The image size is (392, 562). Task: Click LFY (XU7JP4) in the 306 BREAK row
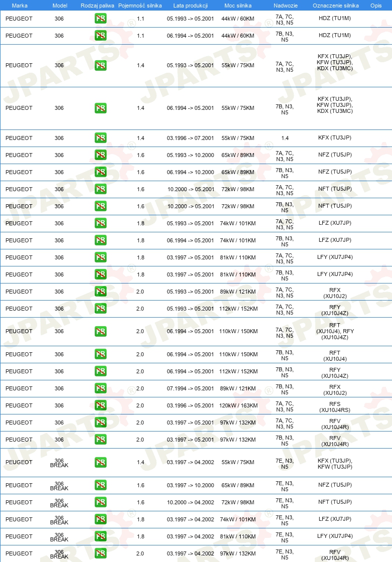coord(335,536)
